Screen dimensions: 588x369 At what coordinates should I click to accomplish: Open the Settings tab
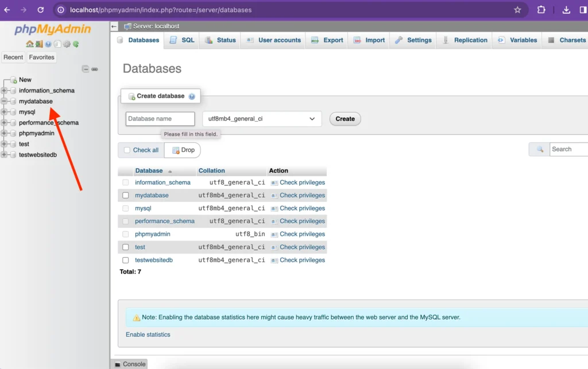(413, 40)
